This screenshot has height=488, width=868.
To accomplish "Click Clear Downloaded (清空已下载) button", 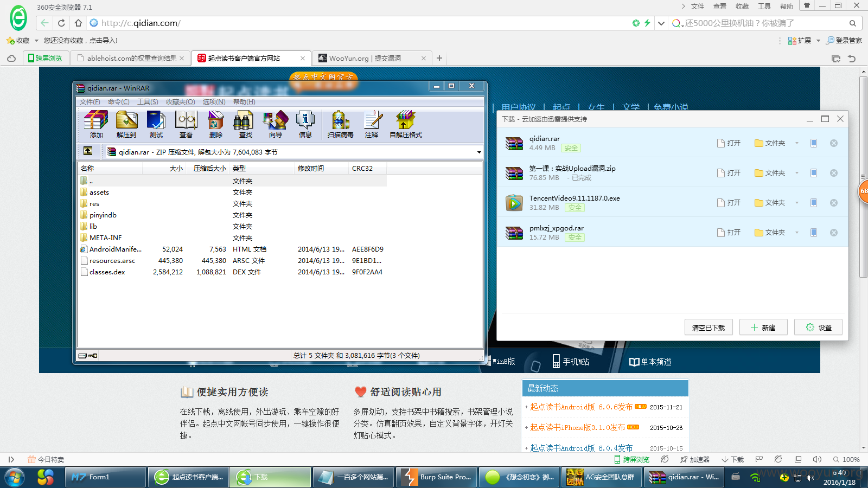I will point(709,328).
